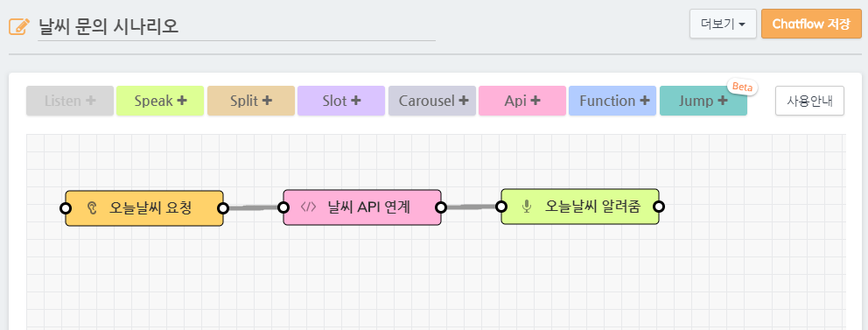Screen dimensions: 868x330
Task: Click the edit pencil icon beside the title
Action: coord(19,26)
